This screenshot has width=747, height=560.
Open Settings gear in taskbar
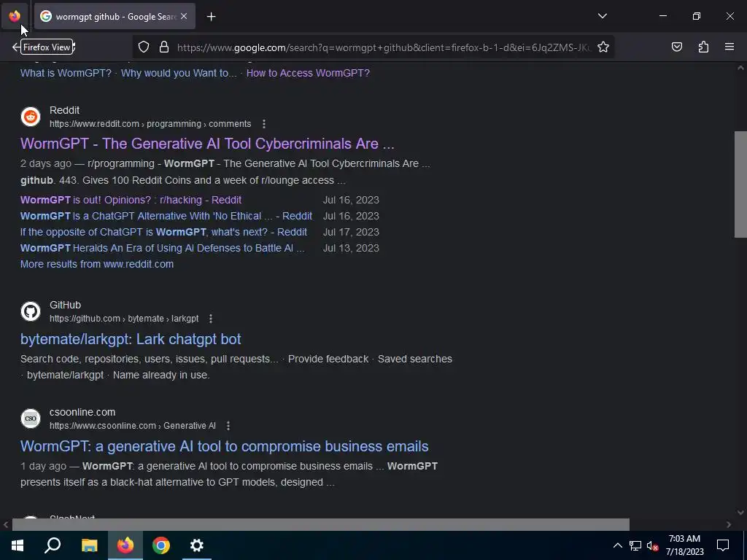(197, 545)
